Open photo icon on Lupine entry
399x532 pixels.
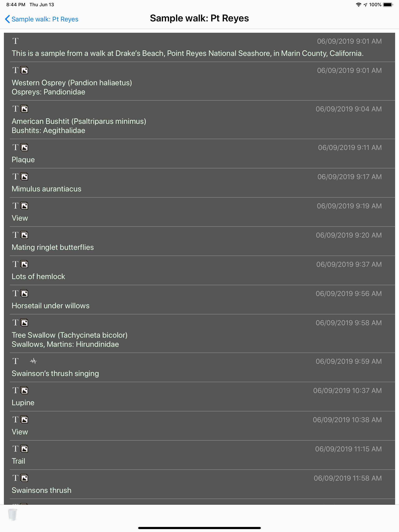tap(24, 390)
